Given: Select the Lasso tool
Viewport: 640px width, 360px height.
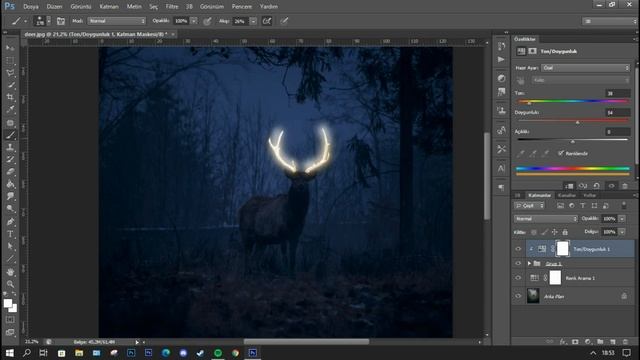Looking at the screenshot, I should [10, 73].
